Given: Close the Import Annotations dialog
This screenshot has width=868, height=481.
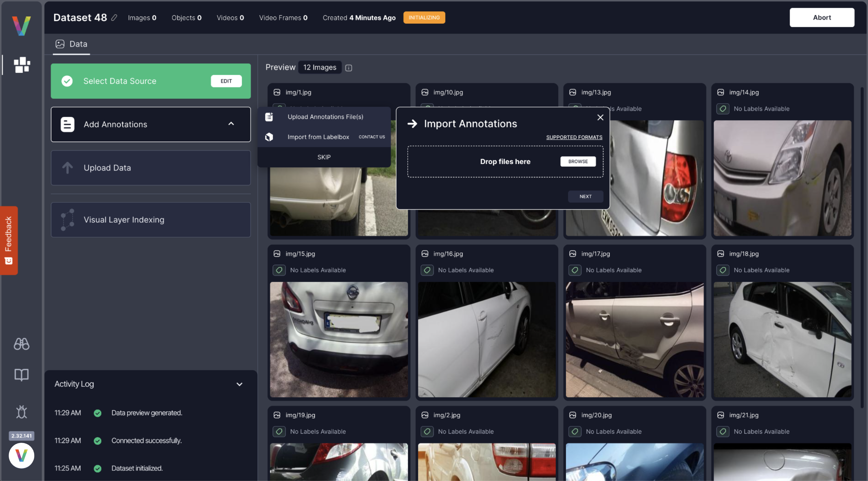Looking at the screenshot, I should click(600, 117).
